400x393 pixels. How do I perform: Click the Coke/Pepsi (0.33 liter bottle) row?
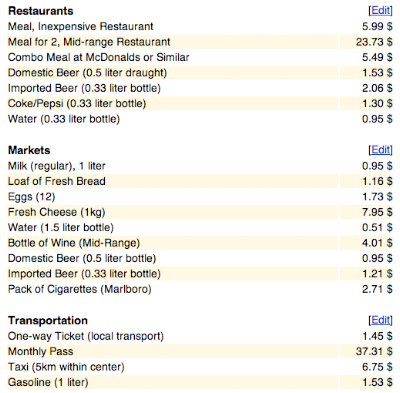[x=200, y=103]
